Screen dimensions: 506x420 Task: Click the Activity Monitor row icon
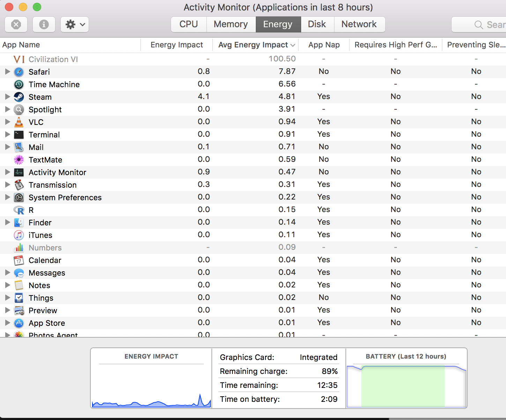point(19,172)
